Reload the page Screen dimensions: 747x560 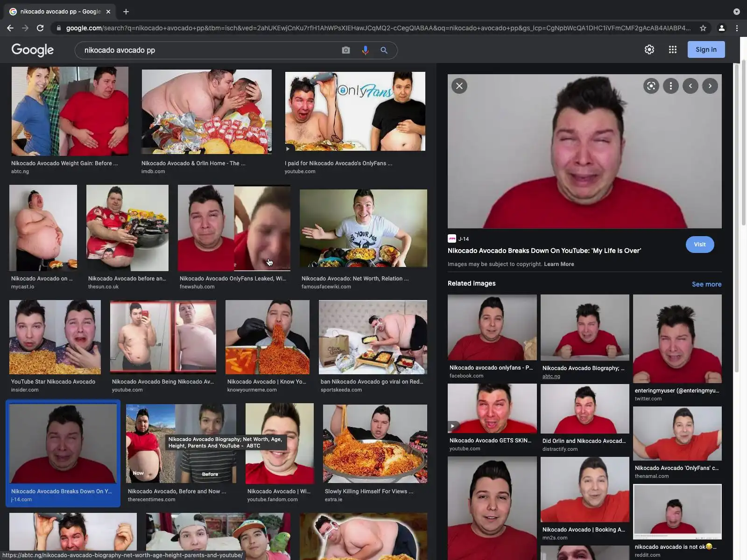click(x=40, y=28)
